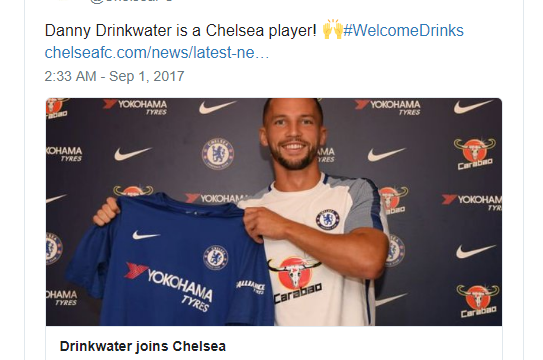The image size is (543, 360).
Task: Follow the chelseafc.com news link
Action: tap(157, 53)
